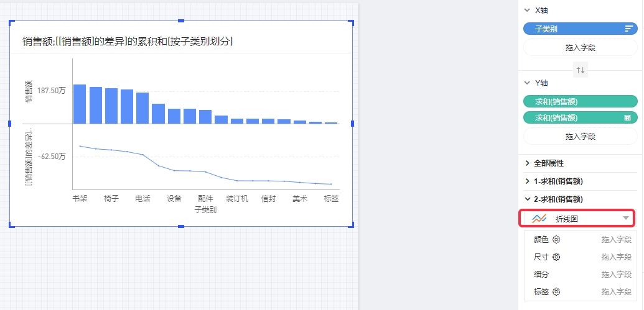
Task: Collapse the 2-求和(销售额) section
Action: (x=528, y=199)
